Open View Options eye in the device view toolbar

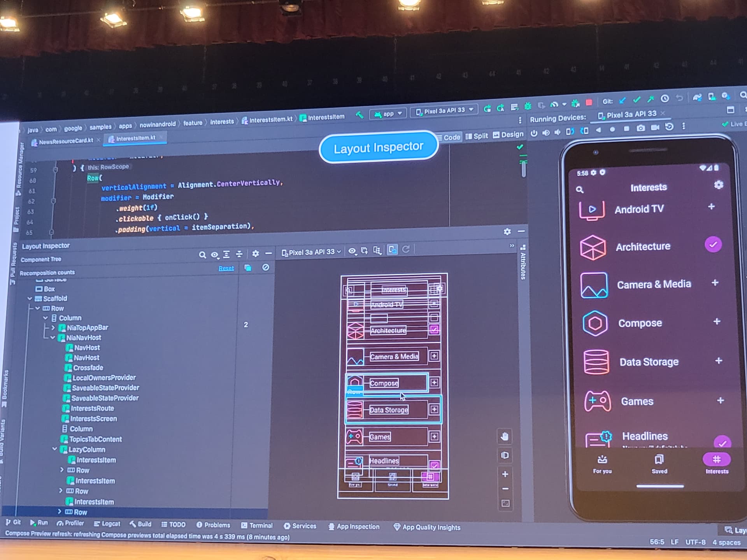coord(352,251)
